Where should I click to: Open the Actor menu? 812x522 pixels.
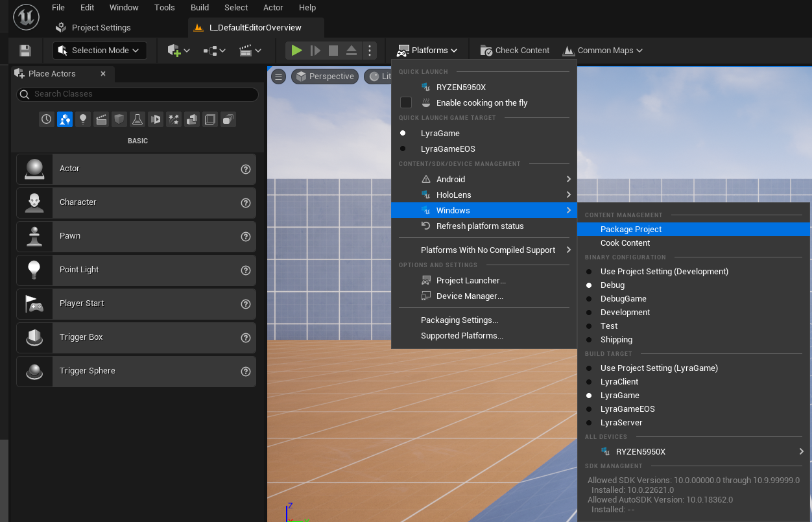(x=273, y=8)
